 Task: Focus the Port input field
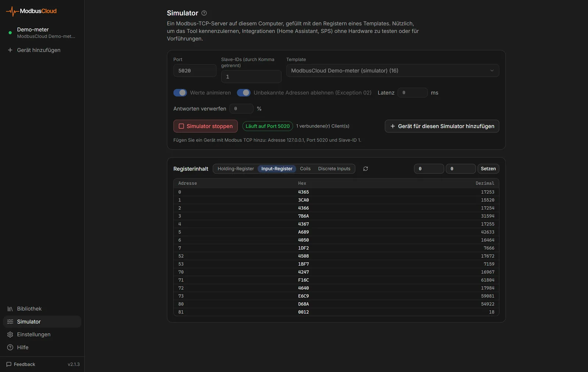tap(195, 71)
